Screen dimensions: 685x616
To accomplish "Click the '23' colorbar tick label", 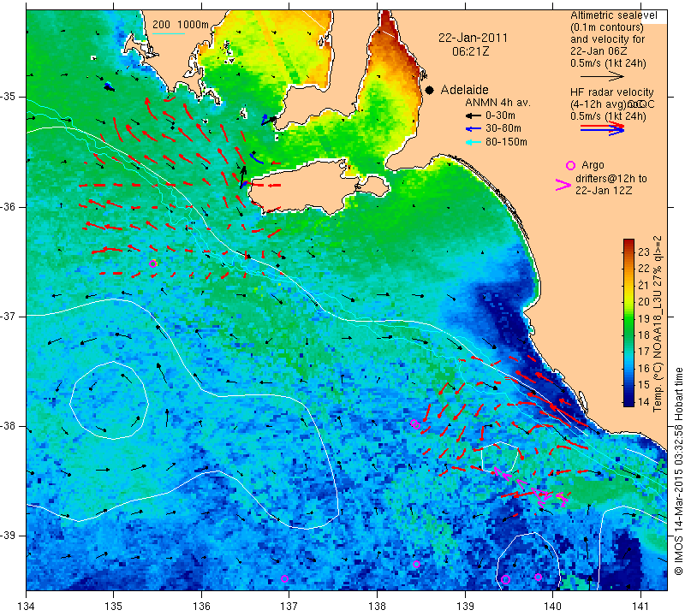I will pos(644,252).
